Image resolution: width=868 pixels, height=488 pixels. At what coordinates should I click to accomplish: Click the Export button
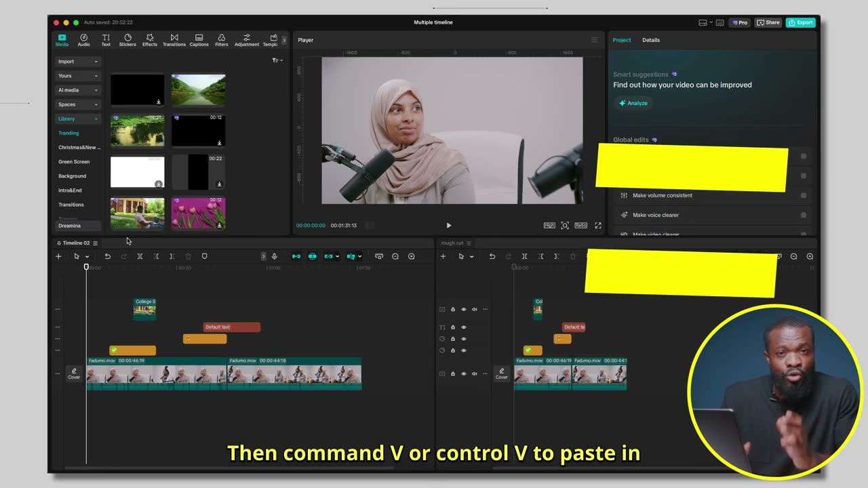[x=800, y=22]
